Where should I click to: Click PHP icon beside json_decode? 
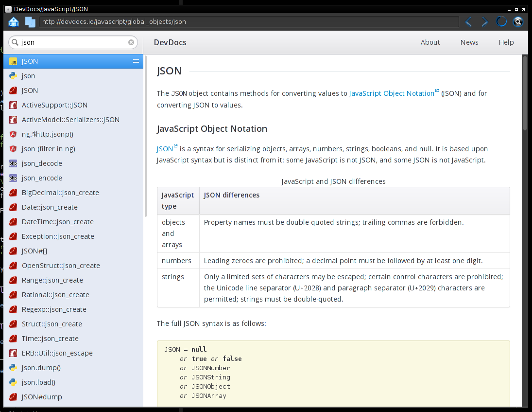pyautogui.click(x=13, y=163)
